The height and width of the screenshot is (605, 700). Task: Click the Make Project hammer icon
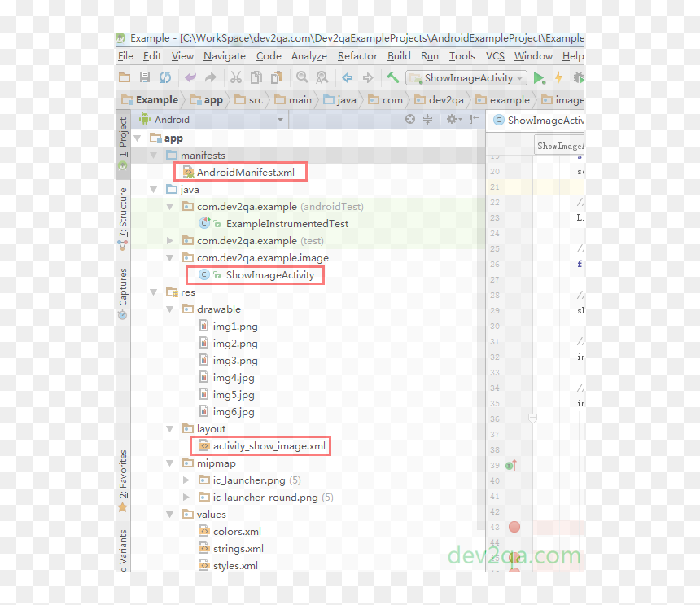pyautogui.click(x=393, y=77)
